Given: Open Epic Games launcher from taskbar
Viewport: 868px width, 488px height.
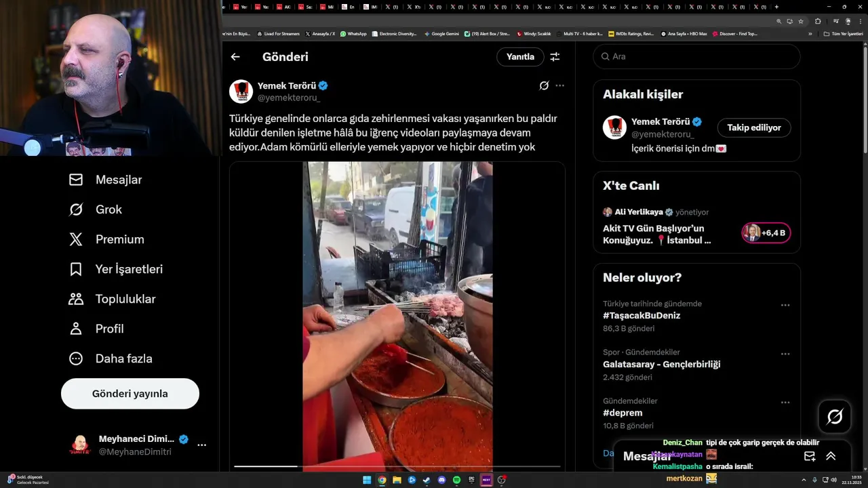Looking at the screenshot, I should [x=471, y=481].
